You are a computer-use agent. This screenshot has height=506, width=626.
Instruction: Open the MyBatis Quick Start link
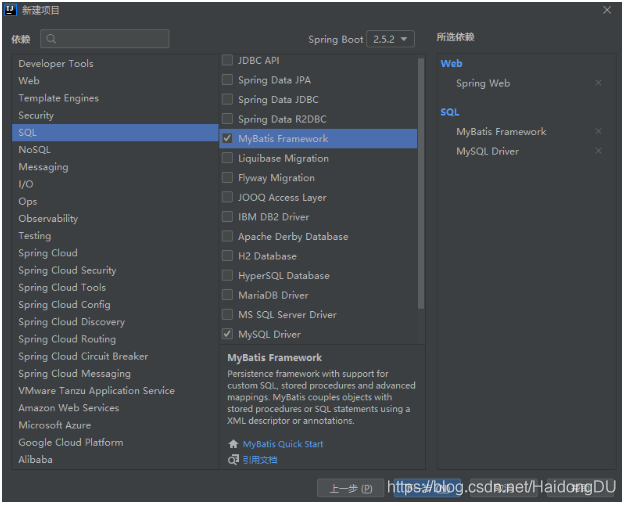point(283,444)
